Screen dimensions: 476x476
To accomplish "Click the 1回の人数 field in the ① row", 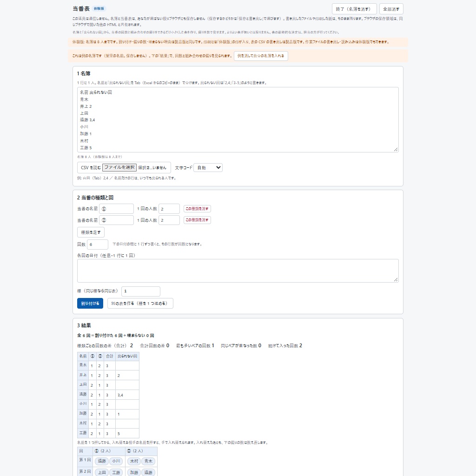I will [169, 209].
